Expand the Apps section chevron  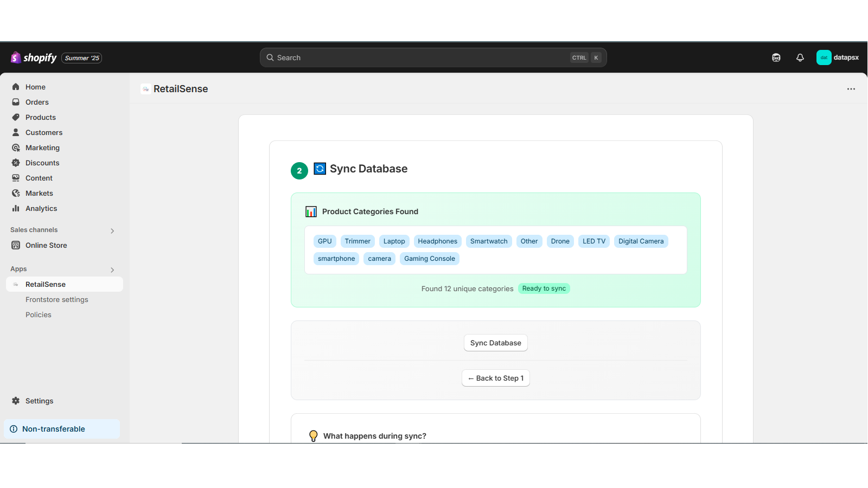(112, 269)
